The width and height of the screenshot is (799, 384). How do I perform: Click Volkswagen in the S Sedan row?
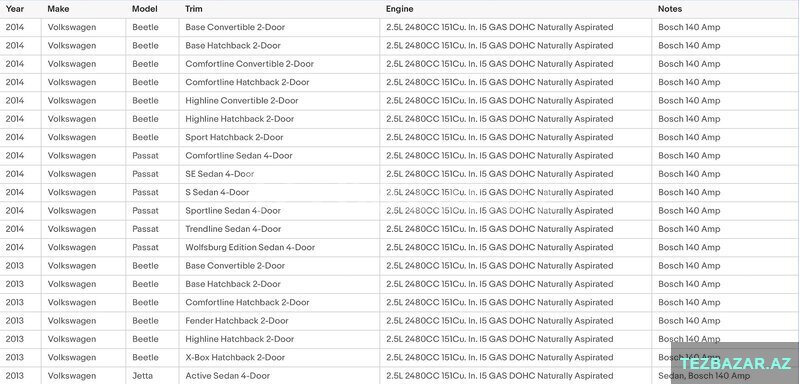(x=72, y=193)
